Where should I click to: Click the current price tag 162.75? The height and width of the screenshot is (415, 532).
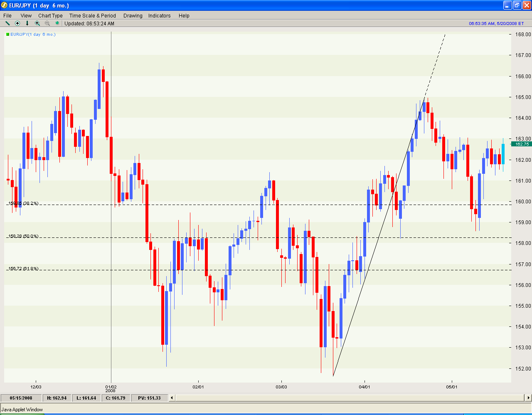point(521,144)
